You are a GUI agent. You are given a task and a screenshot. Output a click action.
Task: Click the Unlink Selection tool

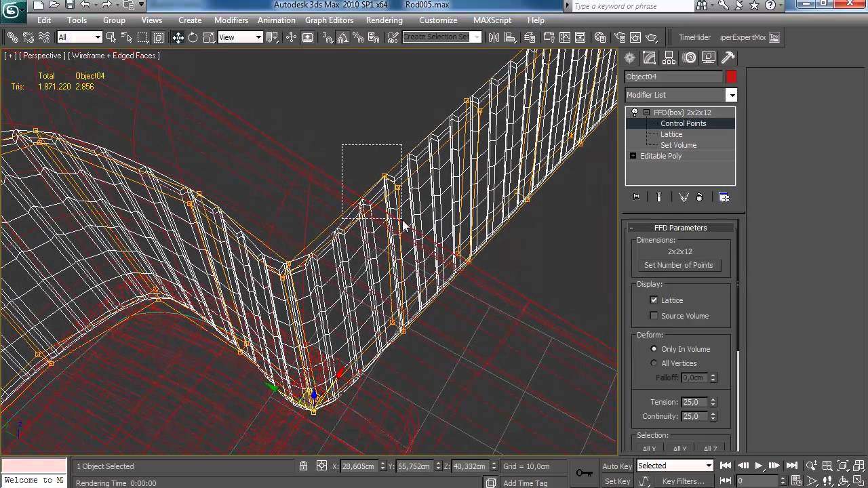click(x=28, y=37)
